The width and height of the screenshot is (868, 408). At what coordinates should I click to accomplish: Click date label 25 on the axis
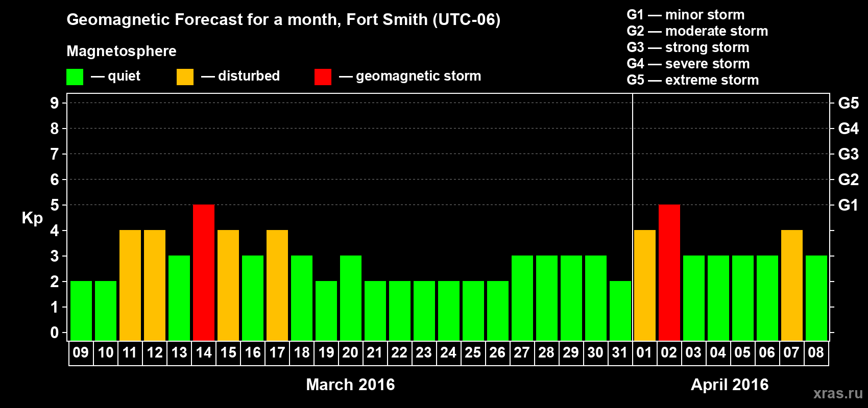(x=473, y=353)
